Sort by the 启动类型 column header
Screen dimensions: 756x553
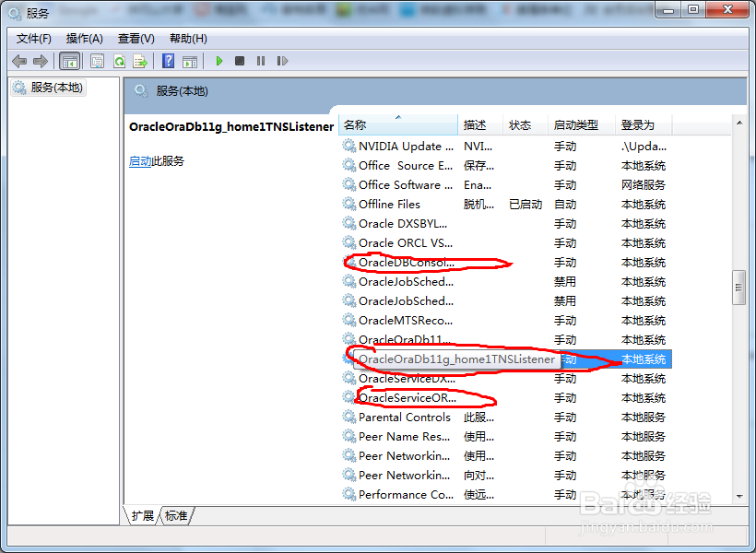point(582,124)
